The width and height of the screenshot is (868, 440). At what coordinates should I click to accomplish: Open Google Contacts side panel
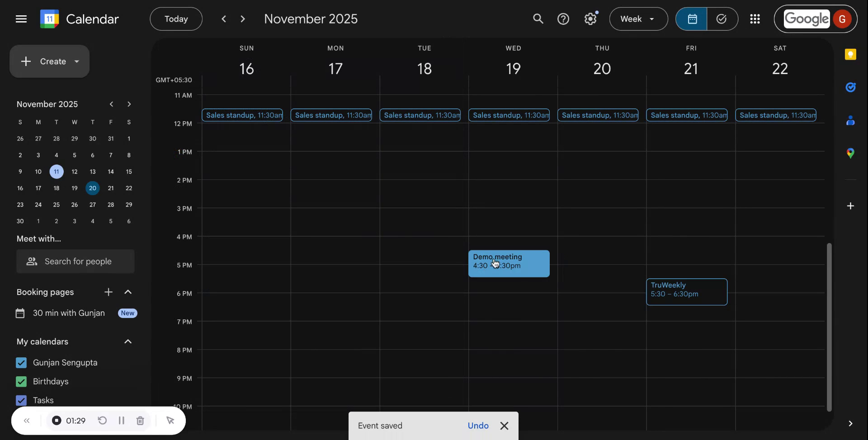pos(851,120)
